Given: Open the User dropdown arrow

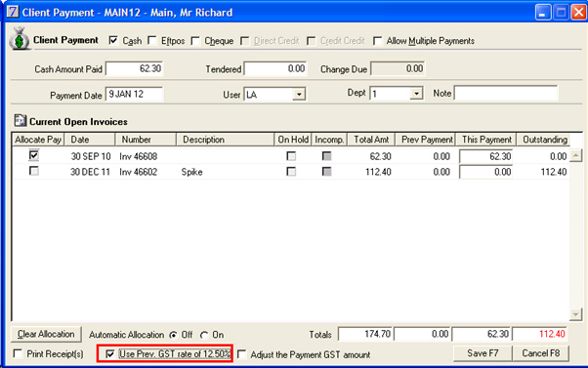Looking at the screenshot, I should pos(299,94).
